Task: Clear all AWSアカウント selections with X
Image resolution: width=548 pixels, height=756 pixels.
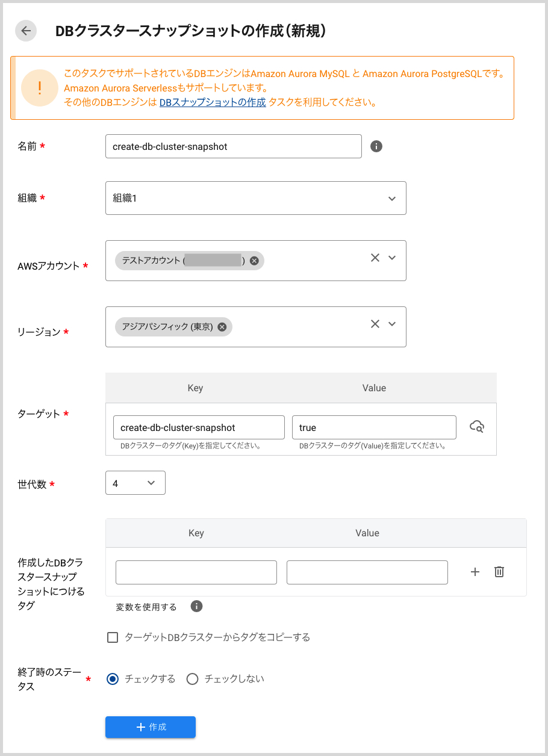Action: [375, 258]
